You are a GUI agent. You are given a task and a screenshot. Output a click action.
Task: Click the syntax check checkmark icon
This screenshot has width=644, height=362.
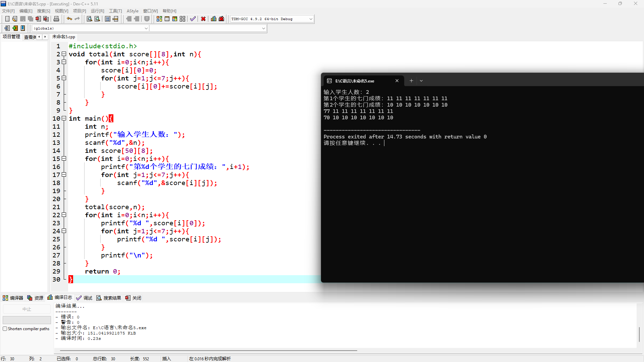(x=193, y=19)
